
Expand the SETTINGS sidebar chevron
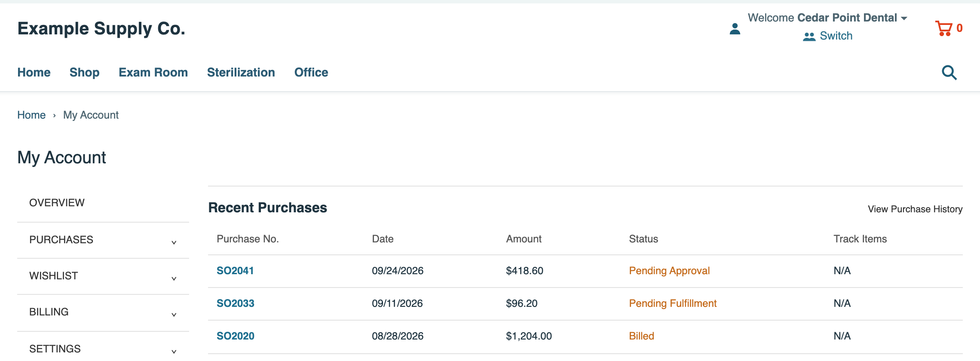pos(174,352)
